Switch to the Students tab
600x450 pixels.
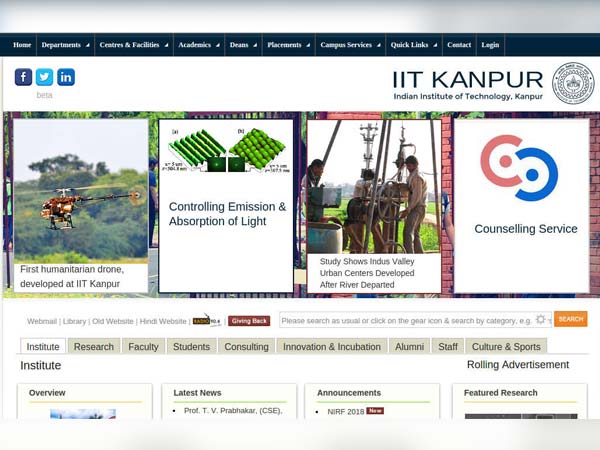[191, 346]
